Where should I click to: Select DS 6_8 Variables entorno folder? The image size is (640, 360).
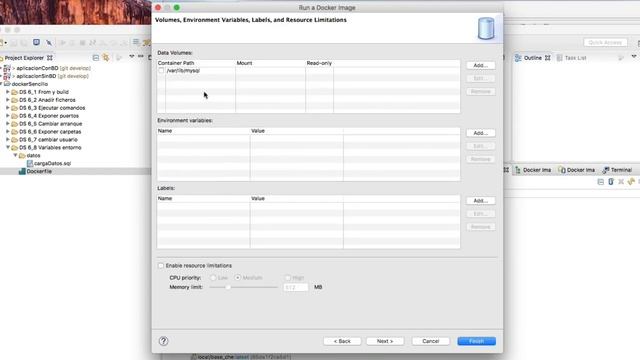(50, 147)
